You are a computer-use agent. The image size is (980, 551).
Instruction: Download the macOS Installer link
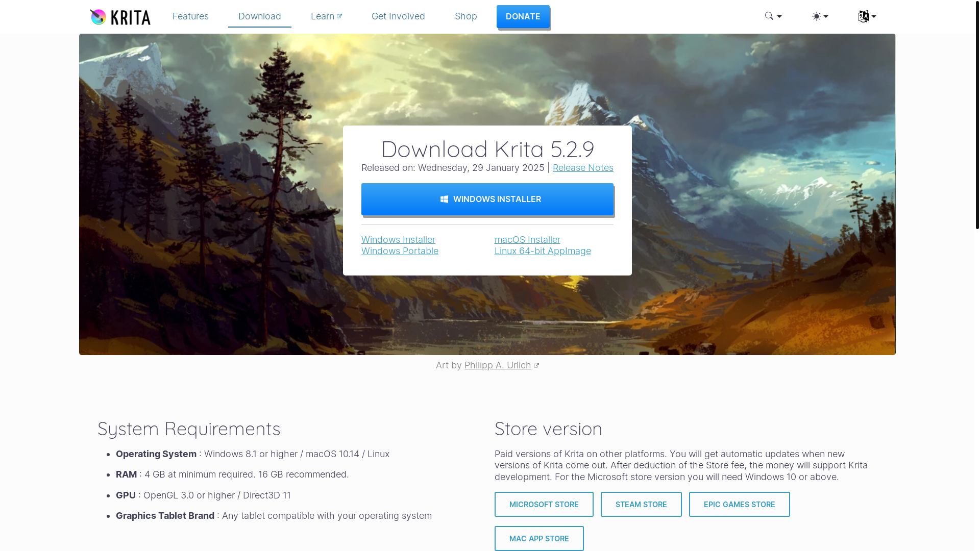click(527, 240)
